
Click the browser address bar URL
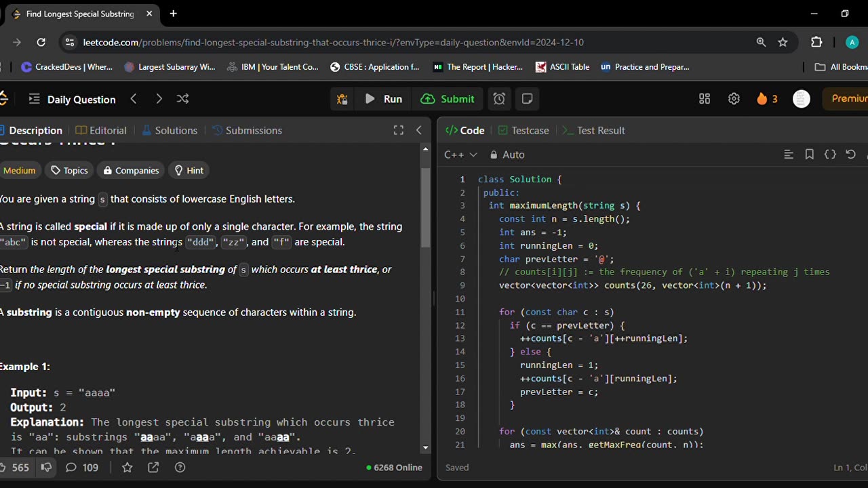click(x=333, y=42)
